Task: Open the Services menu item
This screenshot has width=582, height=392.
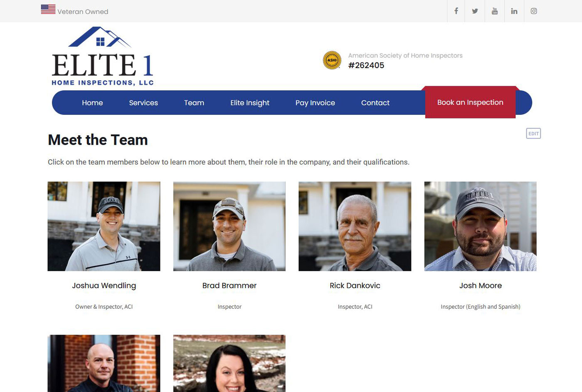Action: pyautogui.click(x=143, y=103)
